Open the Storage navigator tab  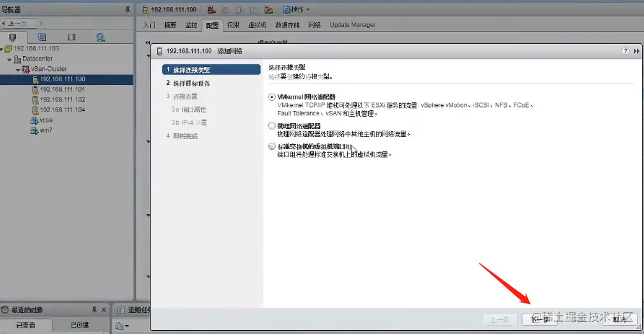tap(71, 38)
